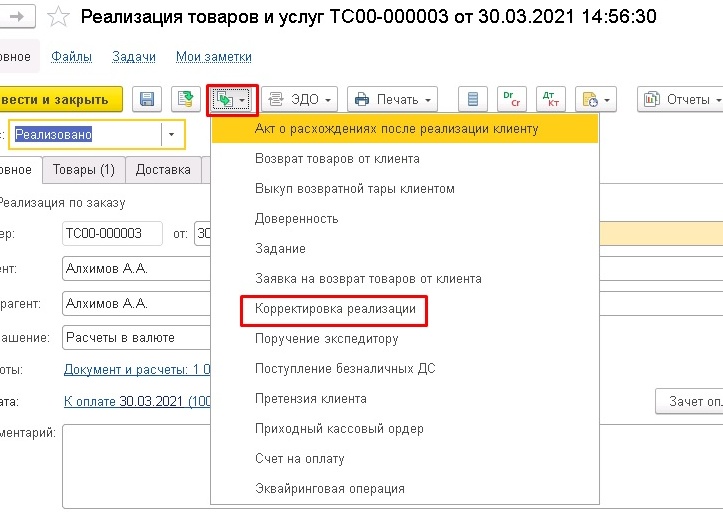Select Возврат товаров от клиента

[405, 159]
